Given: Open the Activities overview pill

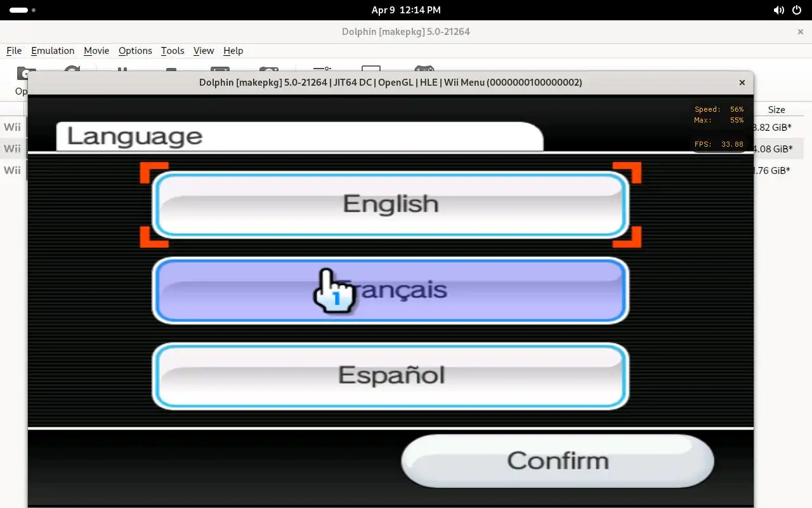Looking at the screenshot, I should click(23, 10).
